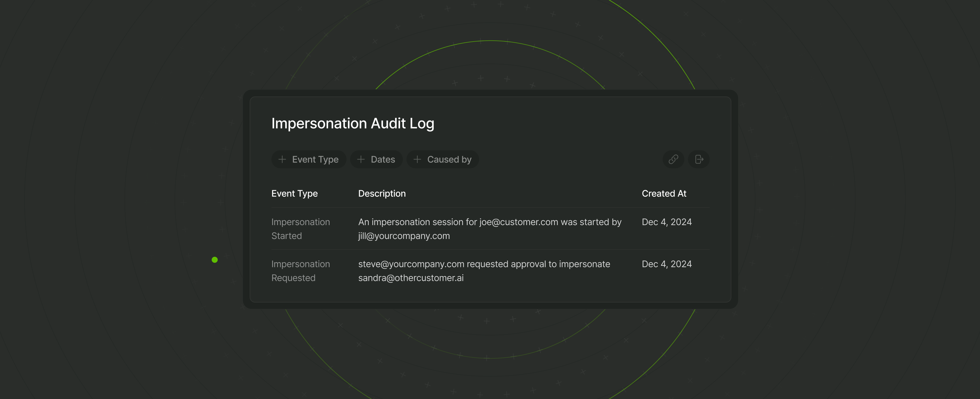The height and width of the screenshot is (399, 980).
Task: Click the plus icon on Event Type filter
Action: coord(282,159)
